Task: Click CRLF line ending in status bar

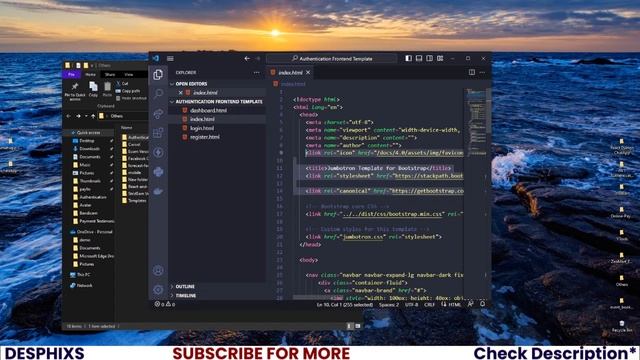Action: point(429,304)
